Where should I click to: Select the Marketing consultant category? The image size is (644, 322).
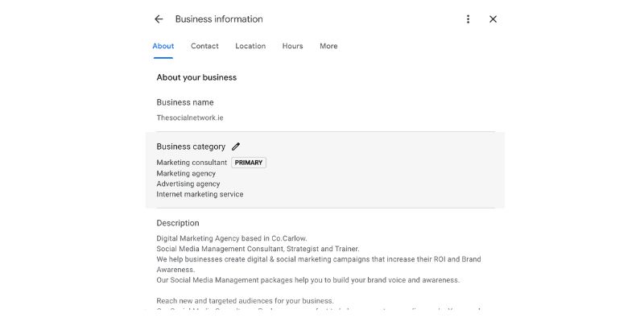192,163
